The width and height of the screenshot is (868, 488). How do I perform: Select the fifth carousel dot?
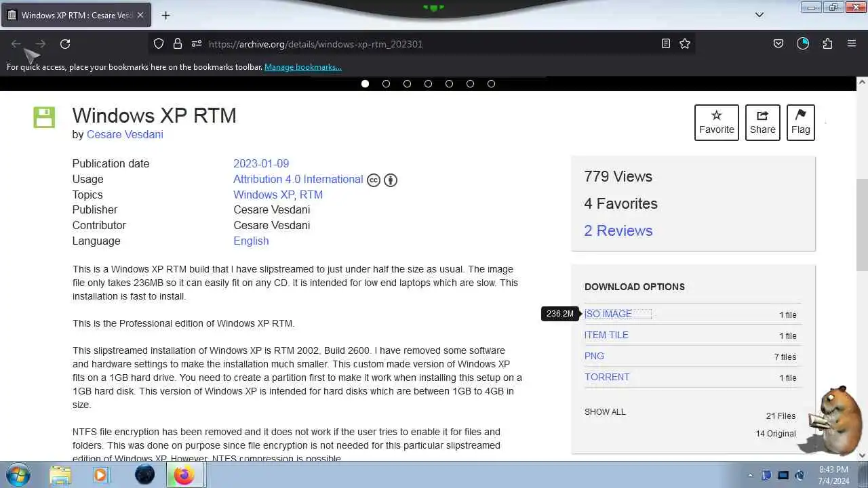point(449,83)
